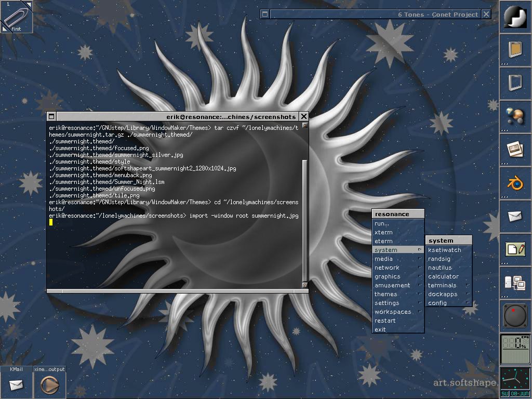Click the line ./summernight.themed/unfocused.png
Viewport: 532px width, 399px height.
pos(102,189)
